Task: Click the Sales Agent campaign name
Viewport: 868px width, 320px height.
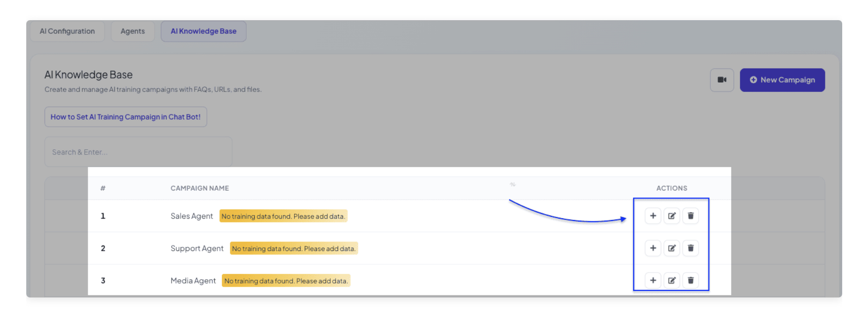Action: point(191,216)
